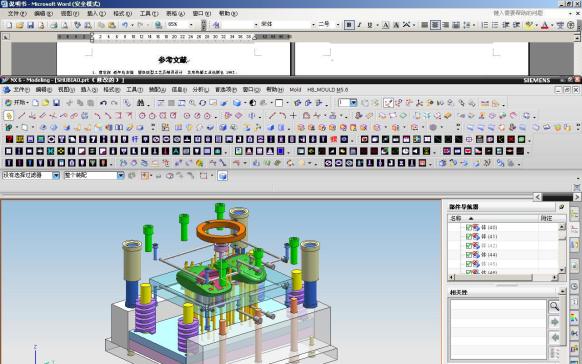Click part navigator vertical scrollbar down arrow
The width and height of the screenshot is (582, 364).
[562, 270]
